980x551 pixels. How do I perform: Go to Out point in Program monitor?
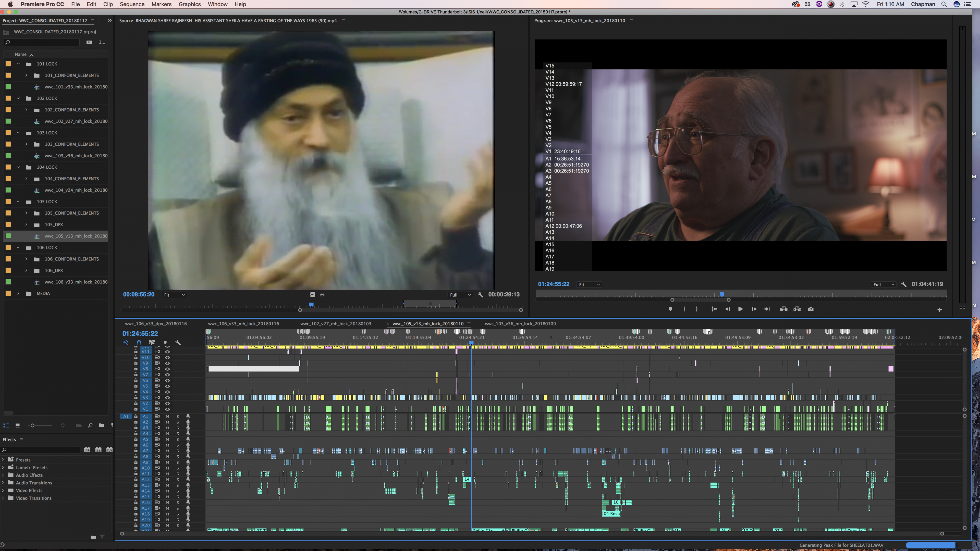pos(767,309)
